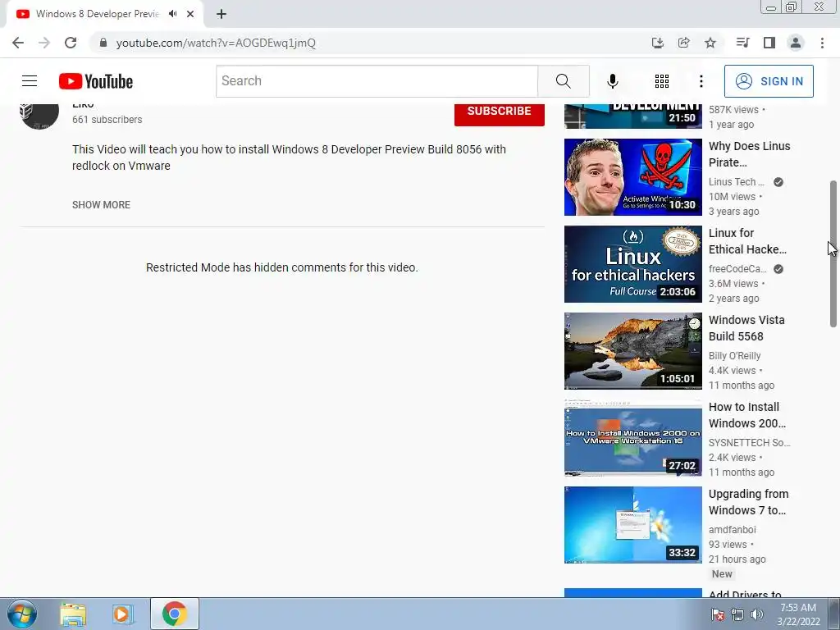840x630 pixels.
Task: Open a new browser tab
Action: (221, 14)
